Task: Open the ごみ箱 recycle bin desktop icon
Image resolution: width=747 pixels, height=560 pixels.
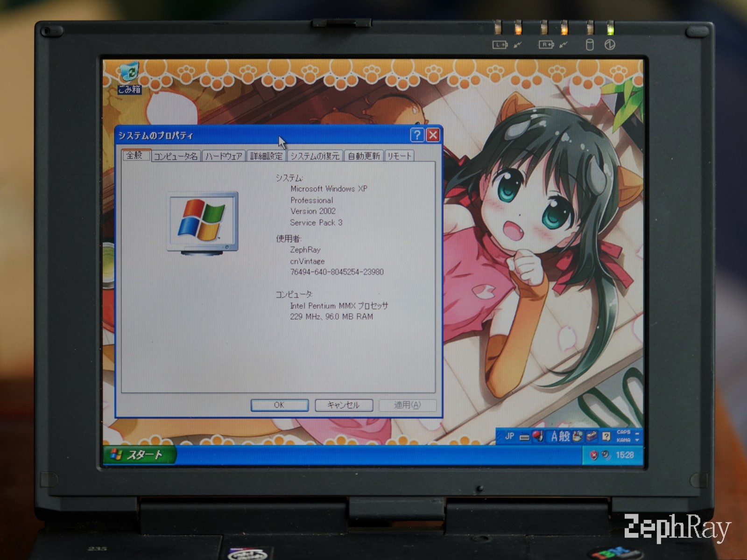Action: coord(129,77)
